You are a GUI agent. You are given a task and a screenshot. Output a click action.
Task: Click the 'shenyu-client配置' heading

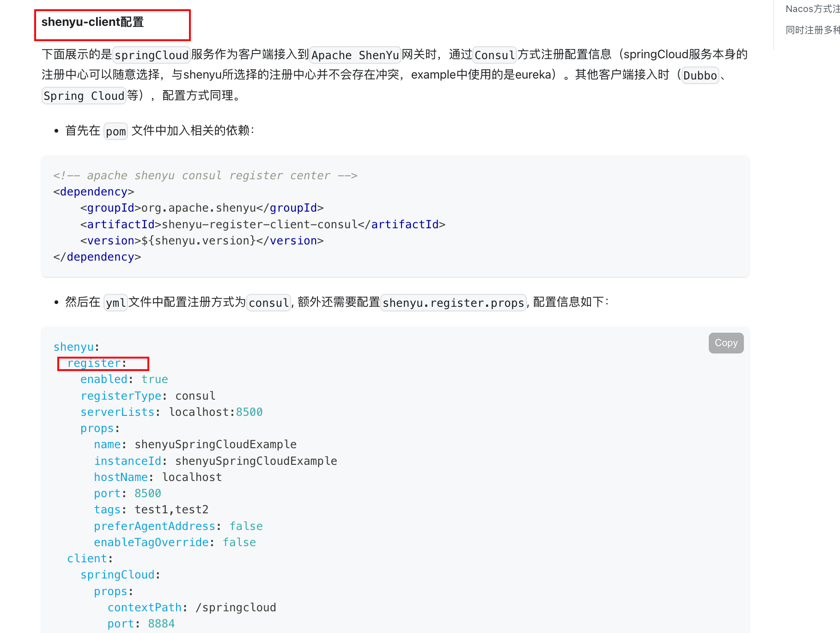point(93,21)
